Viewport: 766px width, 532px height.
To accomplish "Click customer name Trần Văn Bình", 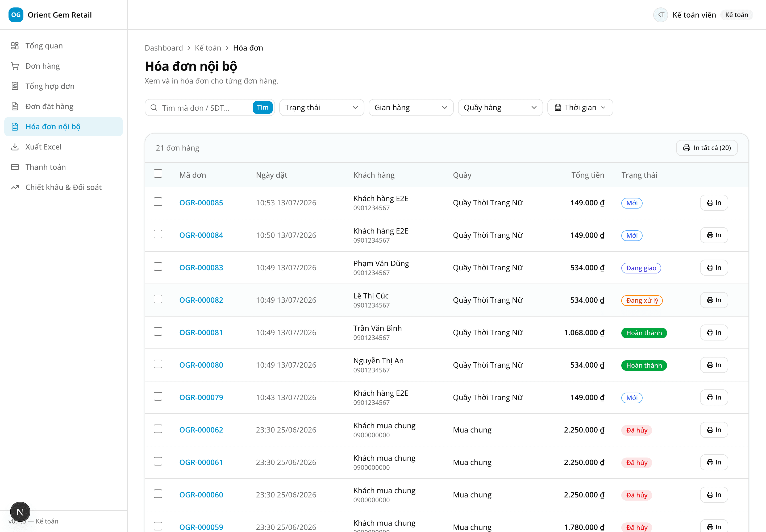I will click(x=377, y=328).
